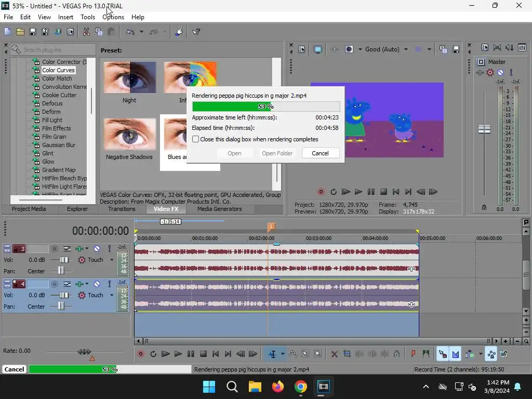Viewport: 532px width, 399px height.
Task: Click Play button under video preview
Action: coord(358,192)
